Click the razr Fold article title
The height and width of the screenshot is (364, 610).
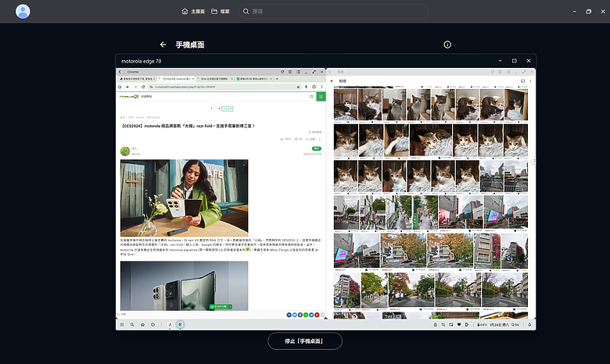(x=188, y=125)
